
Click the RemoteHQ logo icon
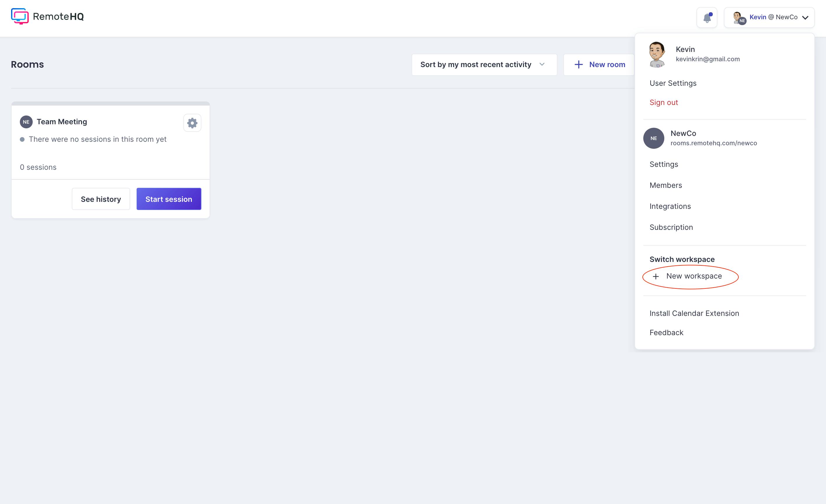pyautogui.click(x=20, y=16)
